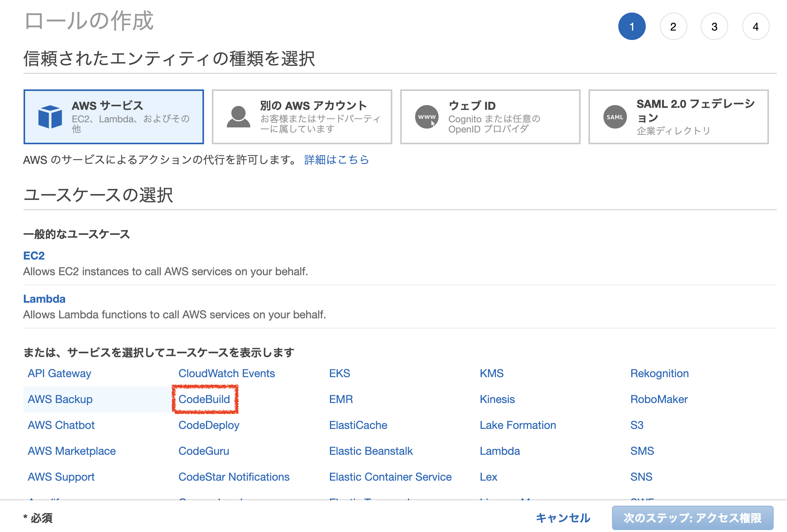Screen dimensions: 787x532
Task: Select the ウェブ ID entity card
Action: click(x=490, y=117)
